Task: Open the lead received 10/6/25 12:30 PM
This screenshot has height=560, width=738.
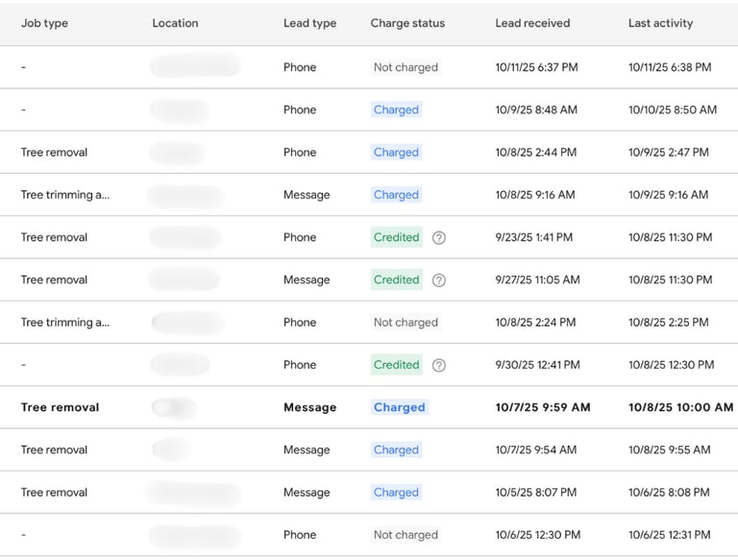Action: tap(537, 535)
